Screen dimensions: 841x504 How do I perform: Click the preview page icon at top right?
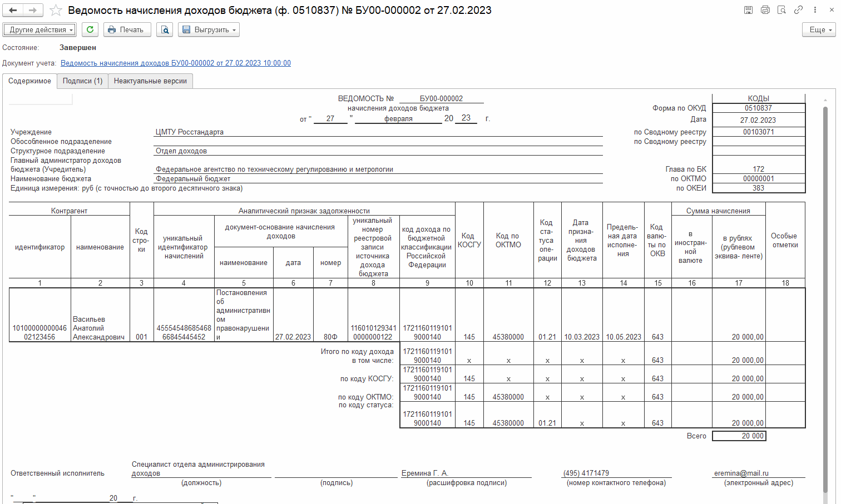coord(781,10)
